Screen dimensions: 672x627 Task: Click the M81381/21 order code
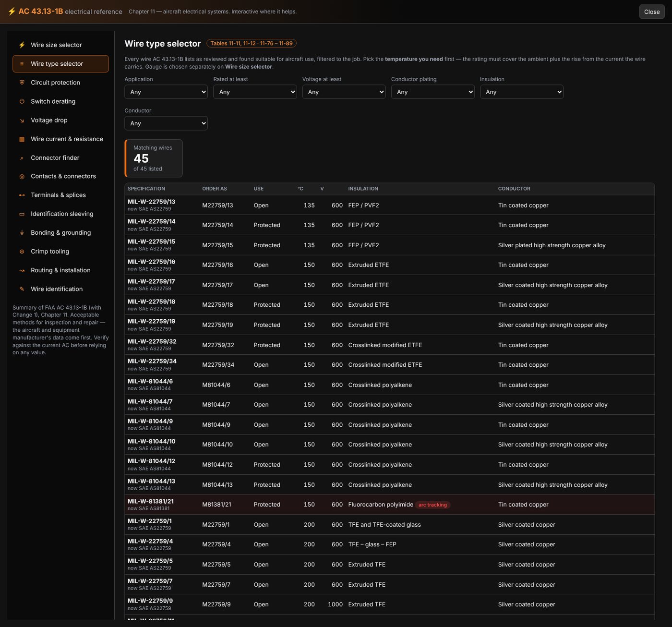coord(216,505)
